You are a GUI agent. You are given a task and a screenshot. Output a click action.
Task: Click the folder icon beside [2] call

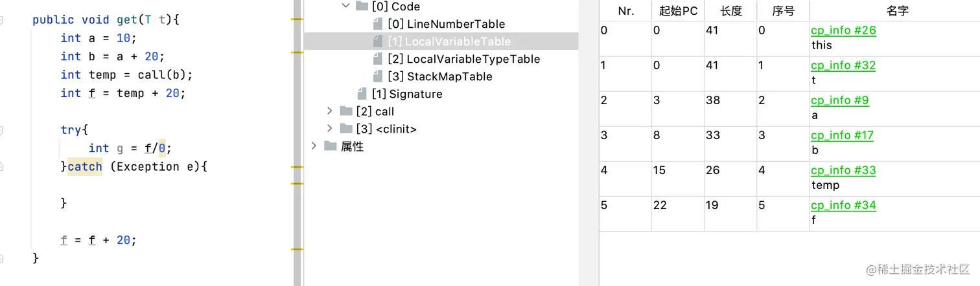346,111
